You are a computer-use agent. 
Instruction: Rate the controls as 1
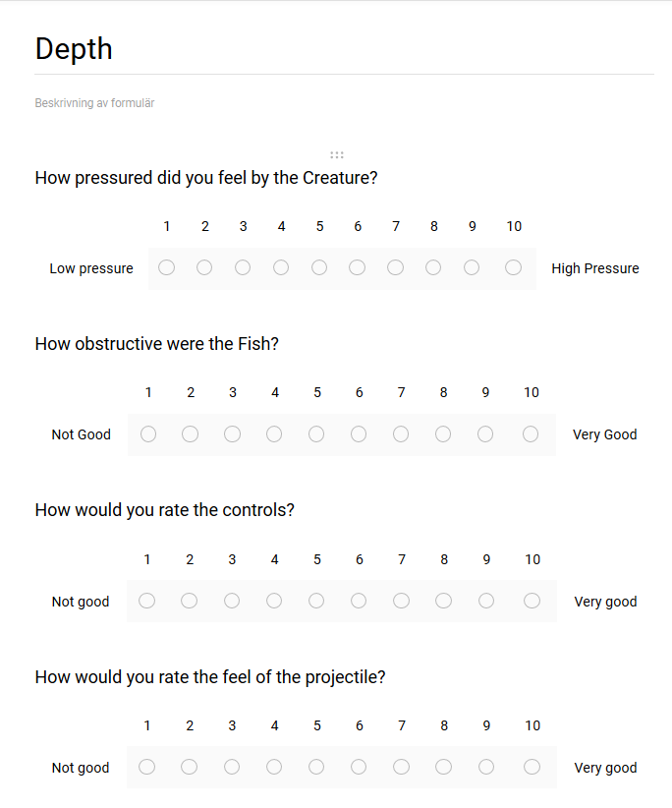[x=147, y=601]
